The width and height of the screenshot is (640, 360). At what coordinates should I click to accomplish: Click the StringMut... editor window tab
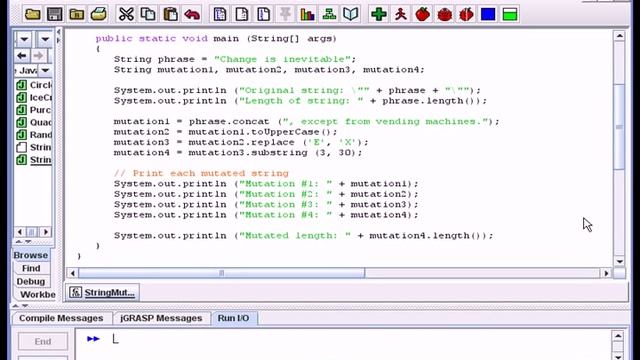point(103,293)
